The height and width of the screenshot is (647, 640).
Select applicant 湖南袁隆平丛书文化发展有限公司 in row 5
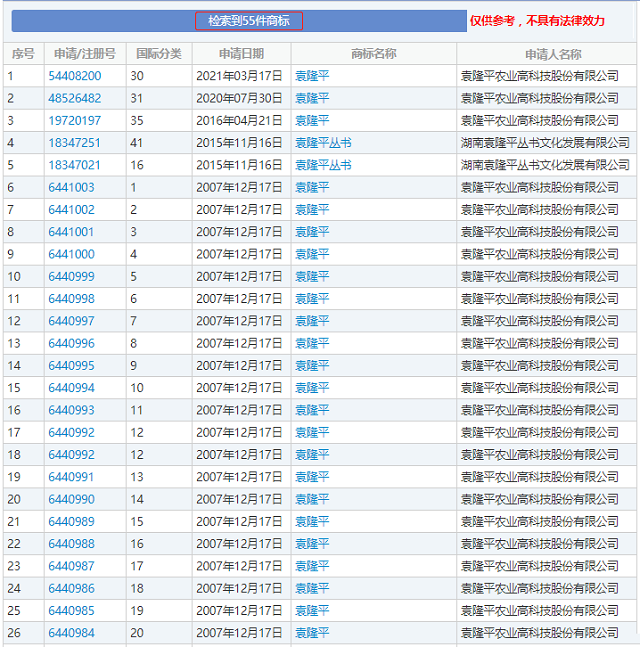545,165
